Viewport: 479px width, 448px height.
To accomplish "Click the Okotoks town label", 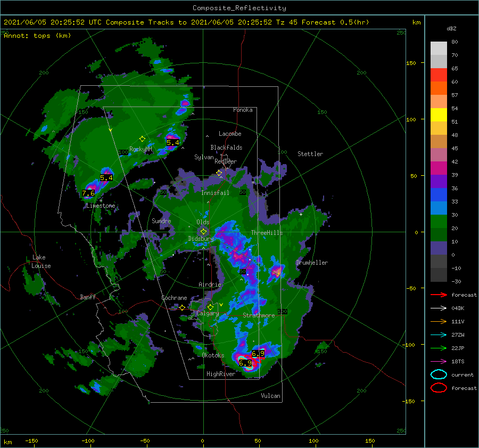I will tap(213, 355).
